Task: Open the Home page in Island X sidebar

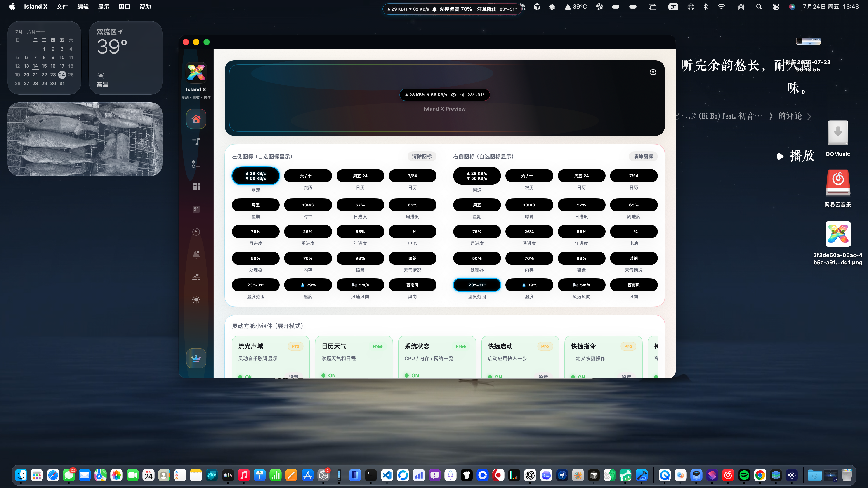Action: (x=196, y=119)
